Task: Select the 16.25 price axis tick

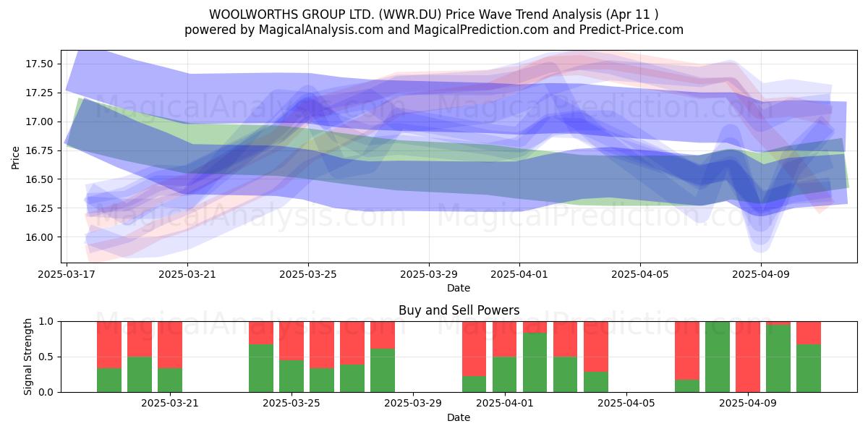Action: pyautogui.click(x=39, y=208)
